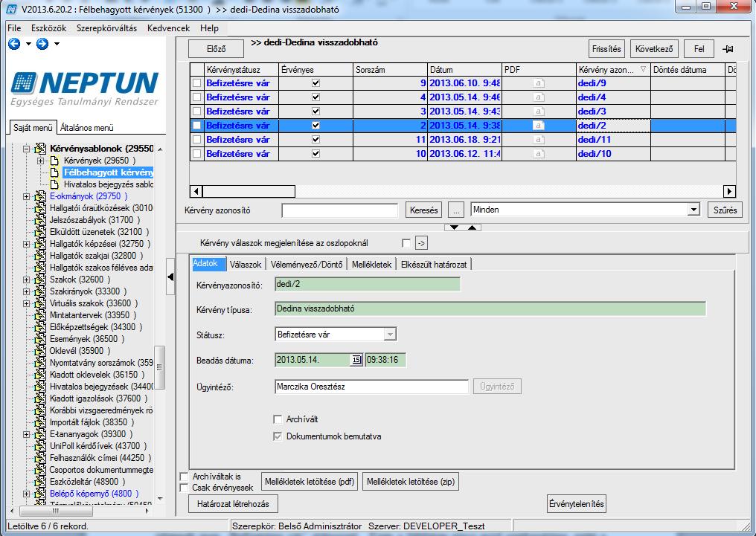Viewport: 756px width, 536px height.
Task: Click the blue back navigation arrow
Action: (14, 44)
